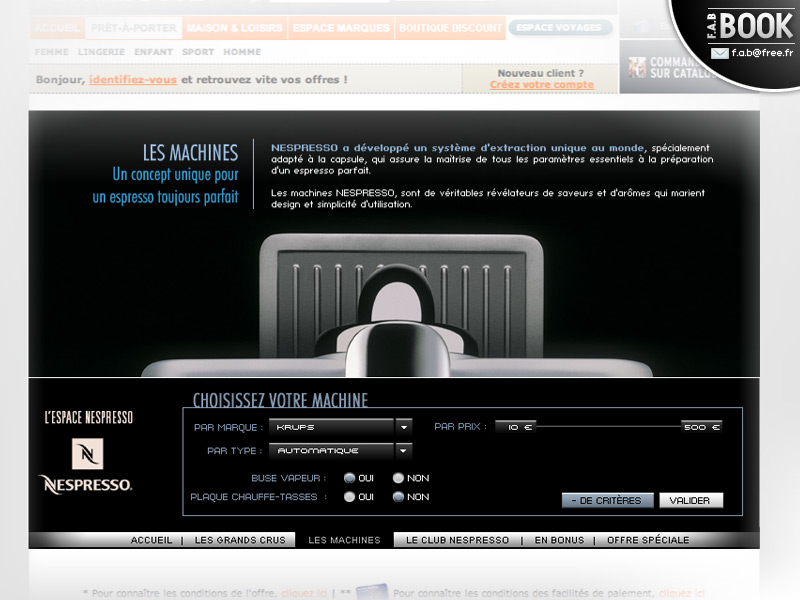Follow the 'identifiez-vous' login link

(133, 80)
